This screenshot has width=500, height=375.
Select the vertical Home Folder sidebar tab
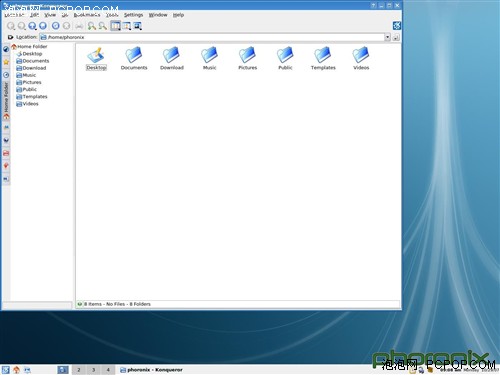coord(6,101)
